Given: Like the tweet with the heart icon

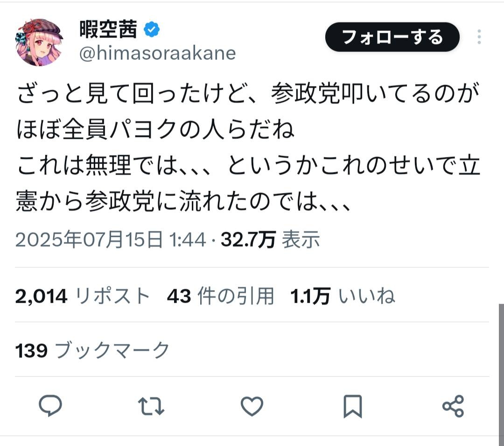Looking at the screenshot, I should [252, 406].
